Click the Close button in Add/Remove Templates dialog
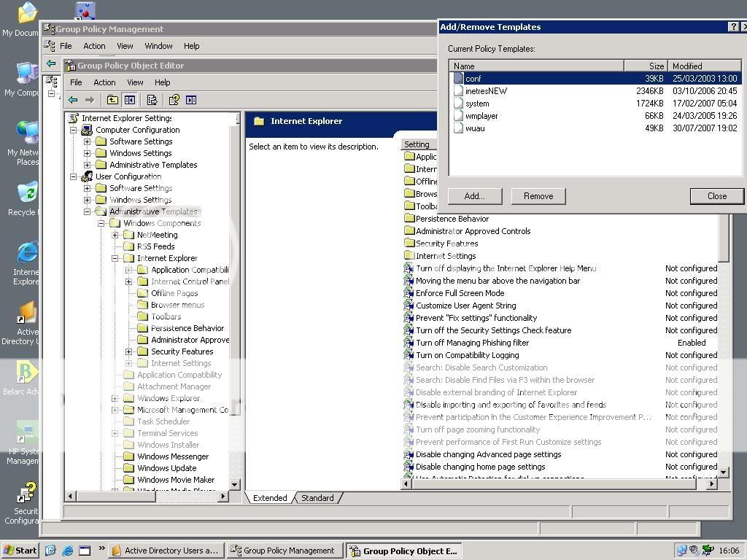This screenshot has width=747, height=560. click(x=717, y=196)
